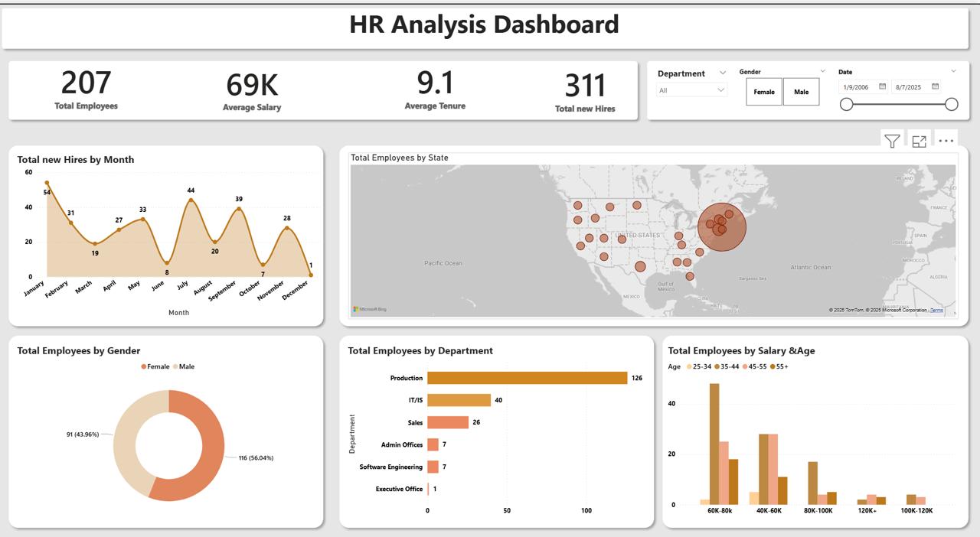Click the Department slicer header chevron

click(722, 73)
